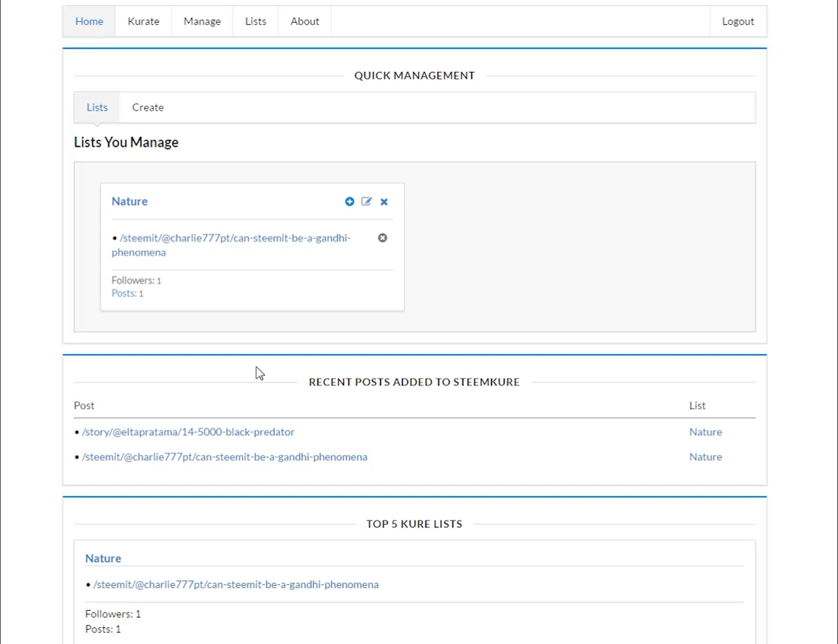This screenshot has height=644, width=838.
Task: Click the Post column header
Action: point(84,406)
